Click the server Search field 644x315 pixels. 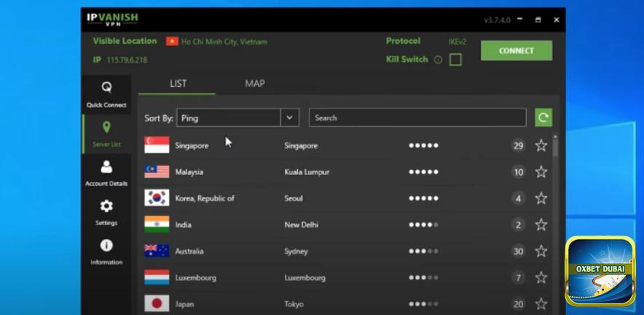click(x=417, y=117)
